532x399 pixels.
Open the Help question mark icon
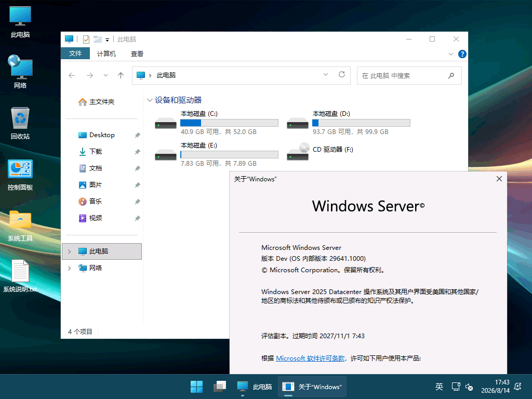[x=462, y=54]
